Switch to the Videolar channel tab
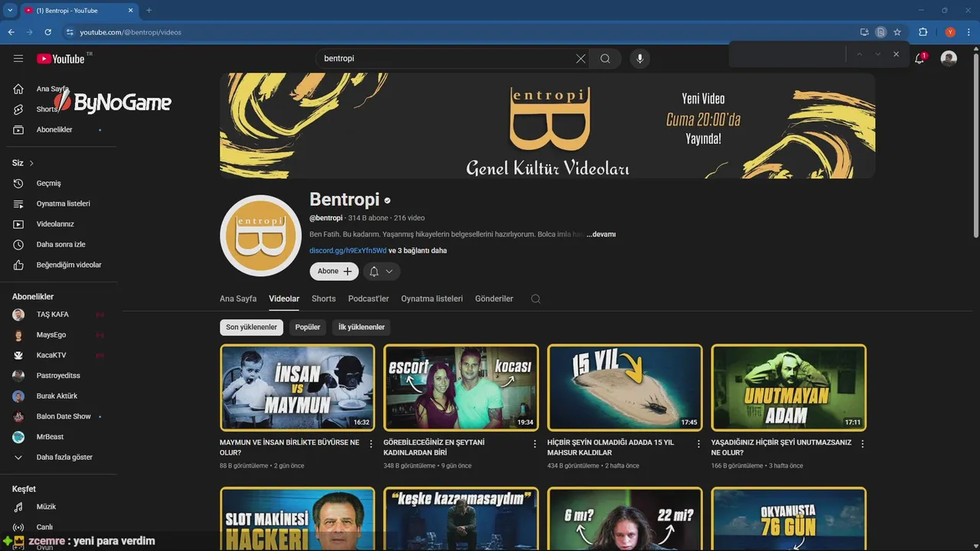980x551 pixels. point(284,298)
